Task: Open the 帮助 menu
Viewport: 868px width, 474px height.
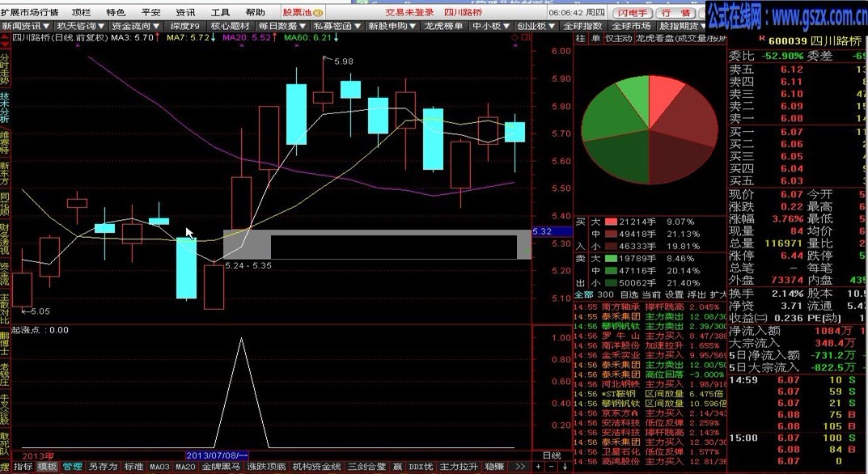Action: pos(255,12)
